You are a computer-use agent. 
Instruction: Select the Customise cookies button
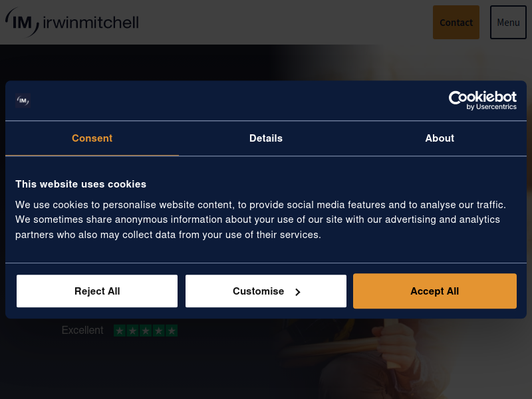tap(265, 291)
